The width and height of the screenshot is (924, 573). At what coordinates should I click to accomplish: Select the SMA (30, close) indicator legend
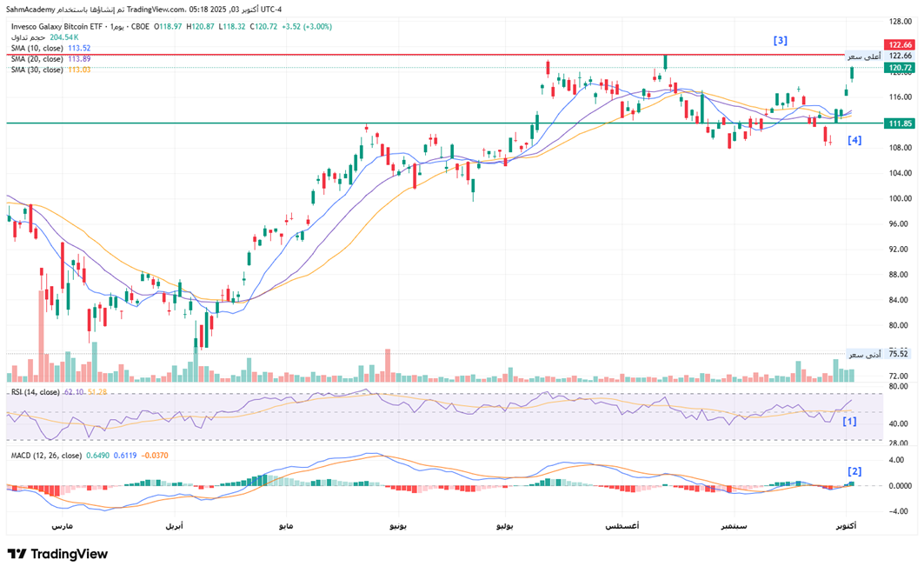tap(37, 70)
